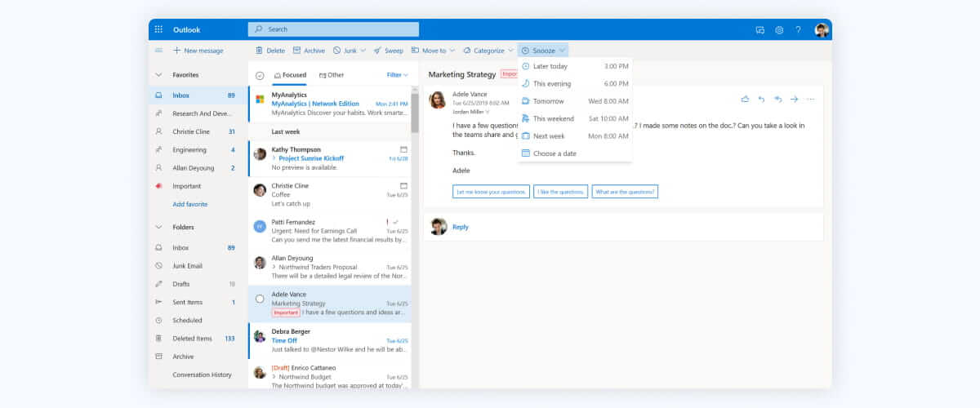Screen dimensions: 980x408
Task: Click the Important red tag icon in Favorites
Action: click(158, 186)
